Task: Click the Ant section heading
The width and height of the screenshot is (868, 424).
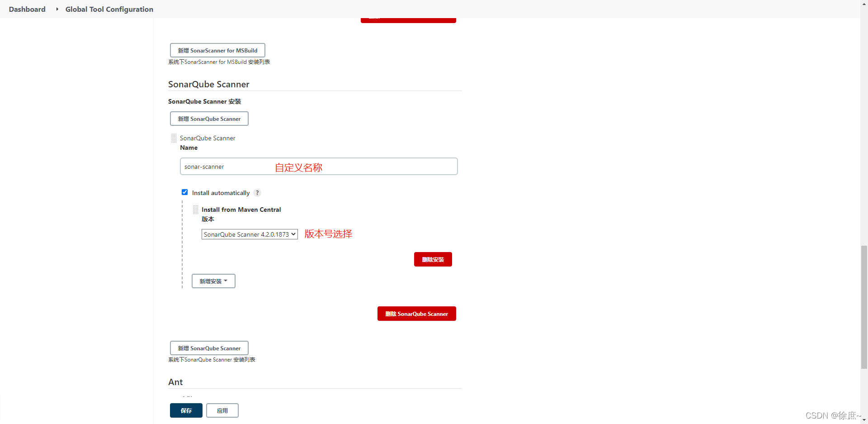Action: [x=175, y=382]
